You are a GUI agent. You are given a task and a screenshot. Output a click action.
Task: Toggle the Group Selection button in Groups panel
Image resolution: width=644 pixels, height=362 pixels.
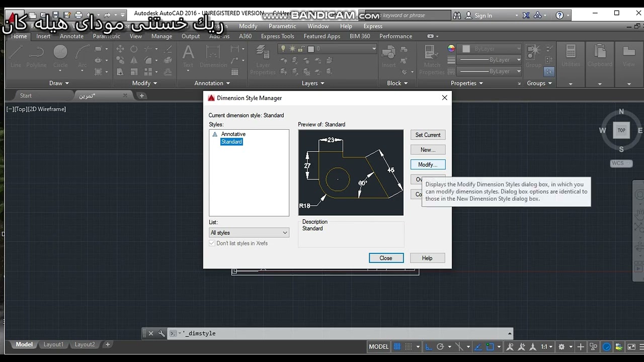[549, 71]
